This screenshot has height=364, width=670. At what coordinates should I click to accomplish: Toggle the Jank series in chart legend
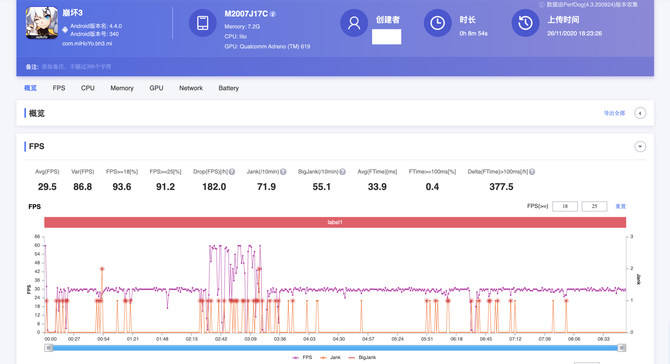[x=330, y=357]
